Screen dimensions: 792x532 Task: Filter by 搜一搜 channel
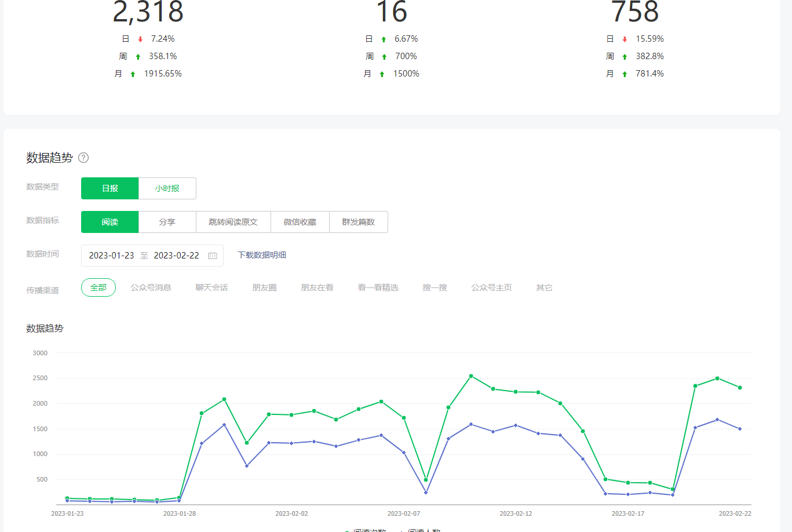click(435, 287)
